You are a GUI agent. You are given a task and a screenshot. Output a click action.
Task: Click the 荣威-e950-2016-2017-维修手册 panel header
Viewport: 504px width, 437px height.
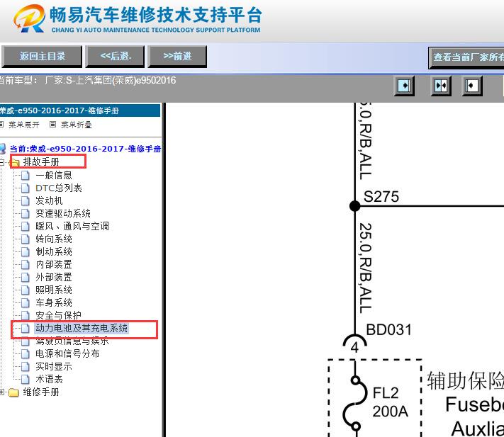click(80, 110)
